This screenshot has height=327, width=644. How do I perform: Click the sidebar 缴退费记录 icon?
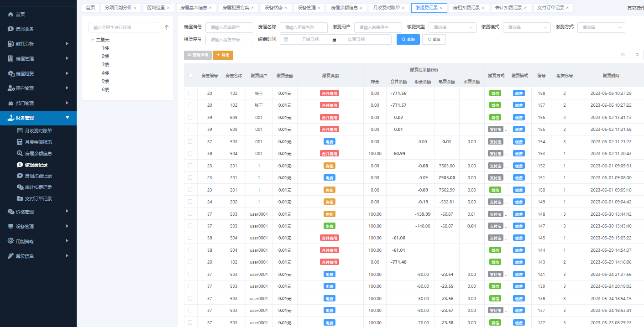click(20, 165)
